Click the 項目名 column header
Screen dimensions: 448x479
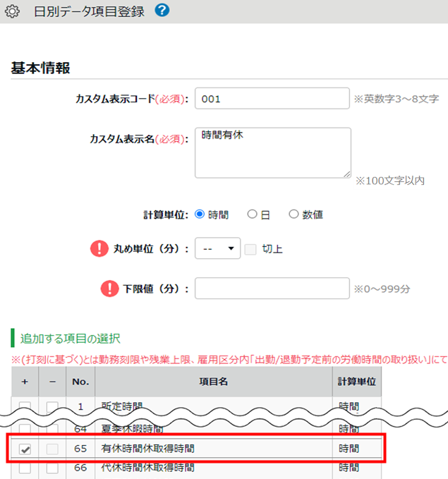212,382
